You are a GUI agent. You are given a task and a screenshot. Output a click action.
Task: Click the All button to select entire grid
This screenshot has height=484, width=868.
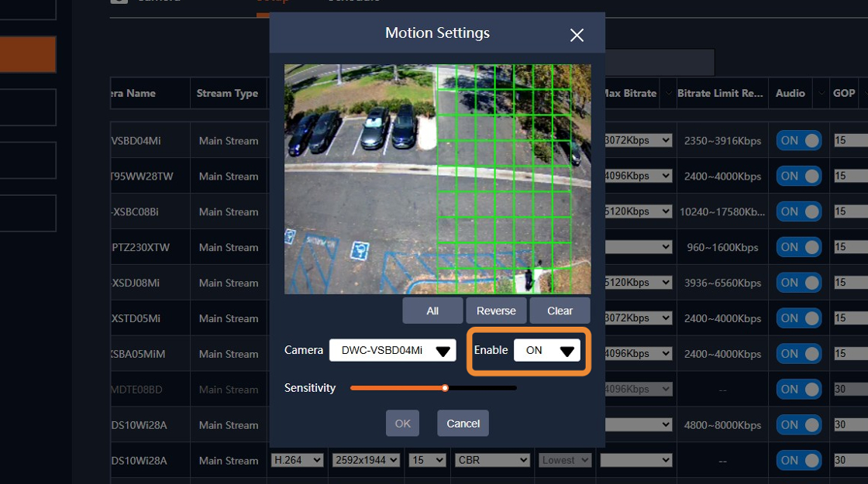[432, 311]
